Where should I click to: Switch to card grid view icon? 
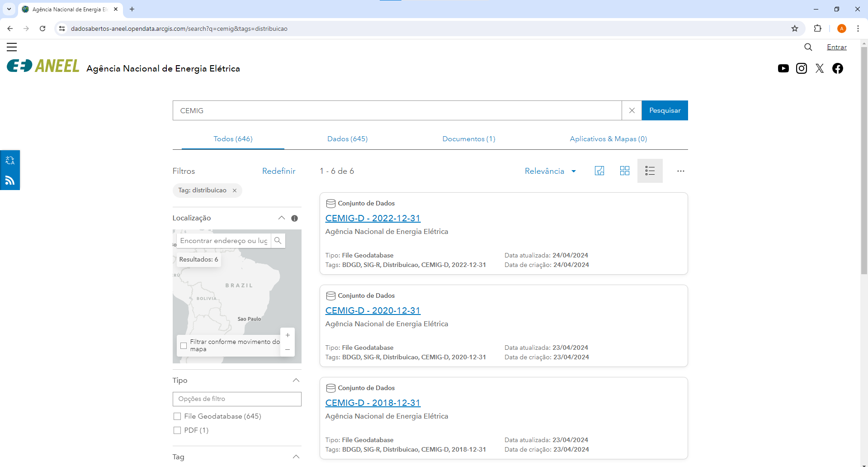click(625, 171)
